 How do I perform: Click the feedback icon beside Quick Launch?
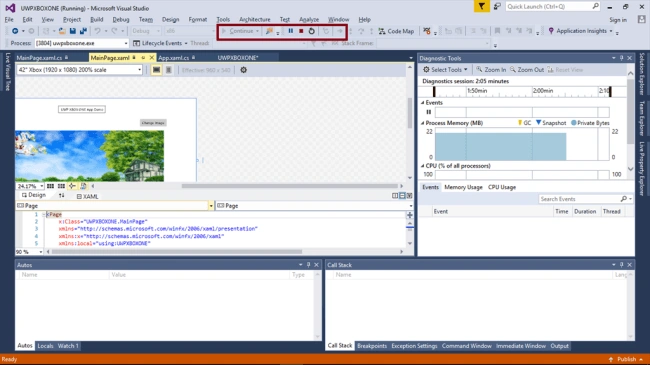[x=497, y=6]
